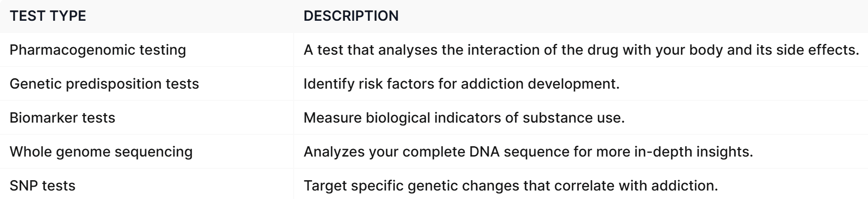Viewport: 868px width, 199px height.
Task: Select the 'Analyzes your complete DNA' description
Action: [x=528, y=152]
